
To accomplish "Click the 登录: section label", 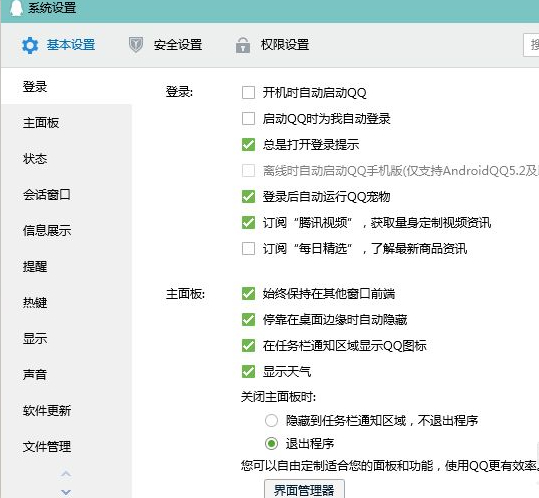I will point(179,92).
